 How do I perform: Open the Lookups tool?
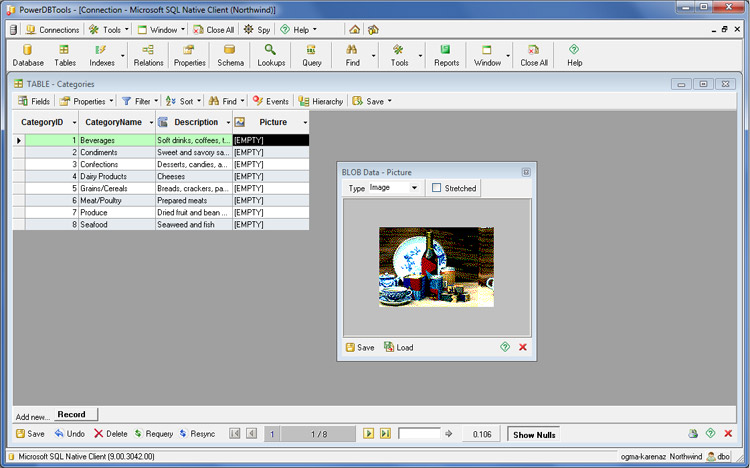(x=270, y=55)
